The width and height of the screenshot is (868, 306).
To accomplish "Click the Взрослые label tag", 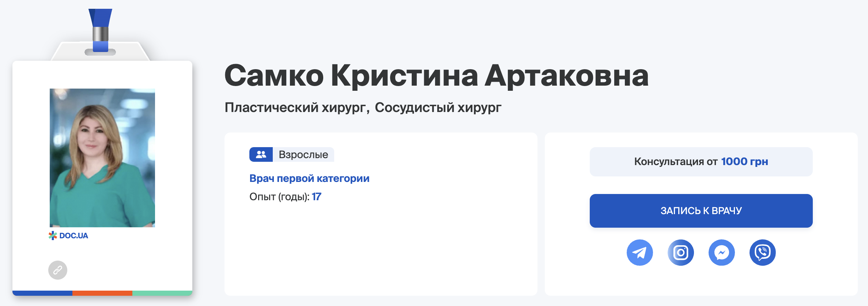I will point(303,154).
